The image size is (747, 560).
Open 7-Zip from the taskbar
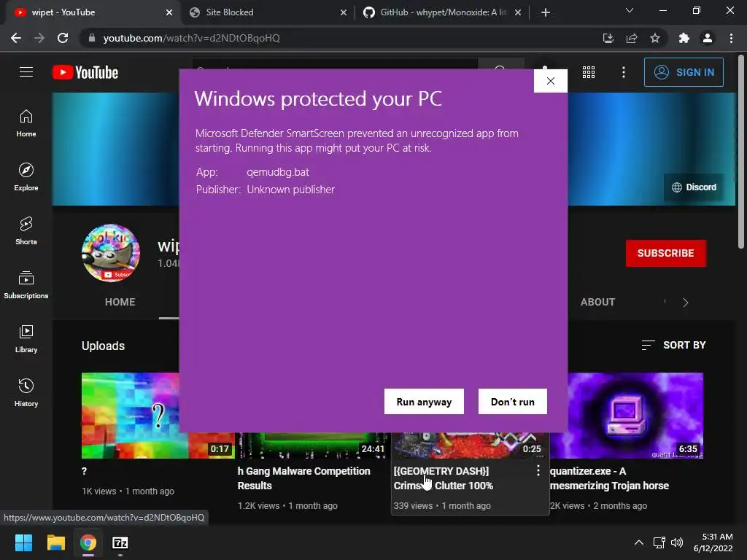pos(120,542)
